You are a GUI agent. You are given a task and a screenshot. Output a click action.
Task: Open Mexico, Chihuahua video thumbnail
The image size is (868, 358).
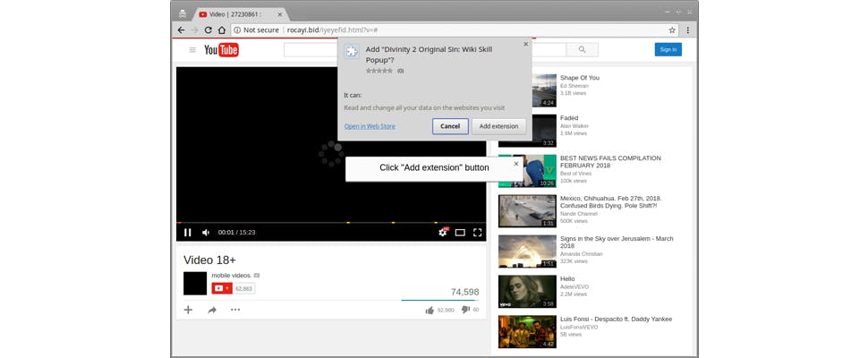tap(528, 211)
